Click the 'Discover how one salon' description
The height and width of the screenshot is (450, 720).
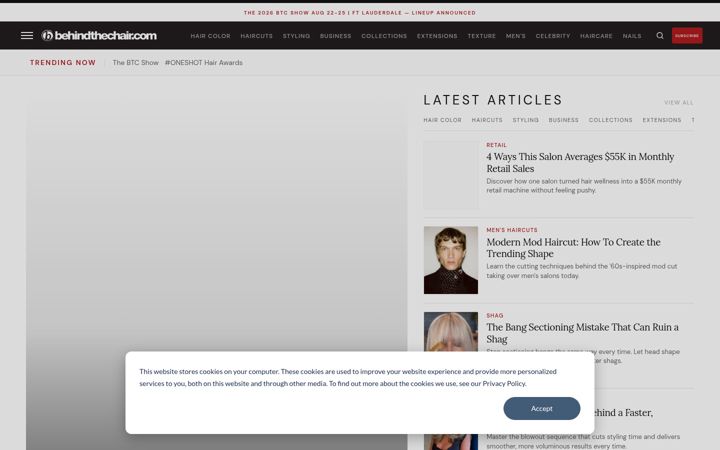tap(584, 186)
